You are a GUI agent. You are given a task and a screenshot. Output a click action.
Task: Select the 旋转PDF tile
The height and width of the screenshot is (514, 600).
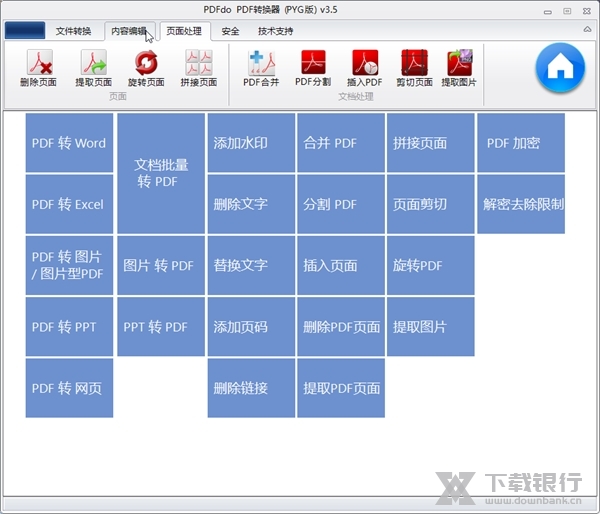click(x=431, y=265)
